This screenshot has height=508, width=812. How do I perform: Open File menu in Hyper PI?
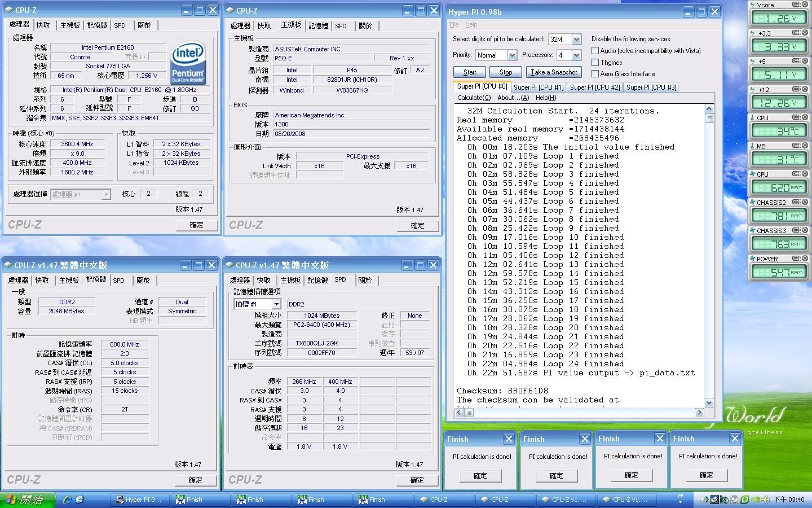454,25
